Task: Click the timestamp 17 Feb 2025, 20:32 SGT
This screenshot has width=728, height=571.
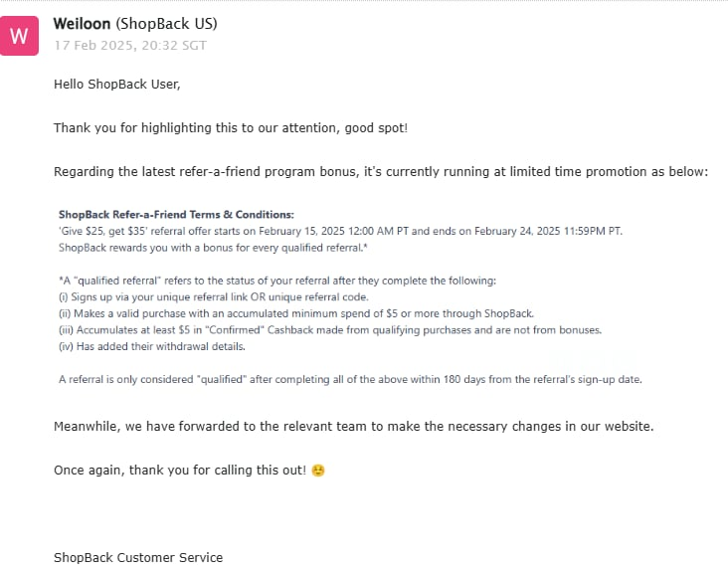Action: coord(130,46)
